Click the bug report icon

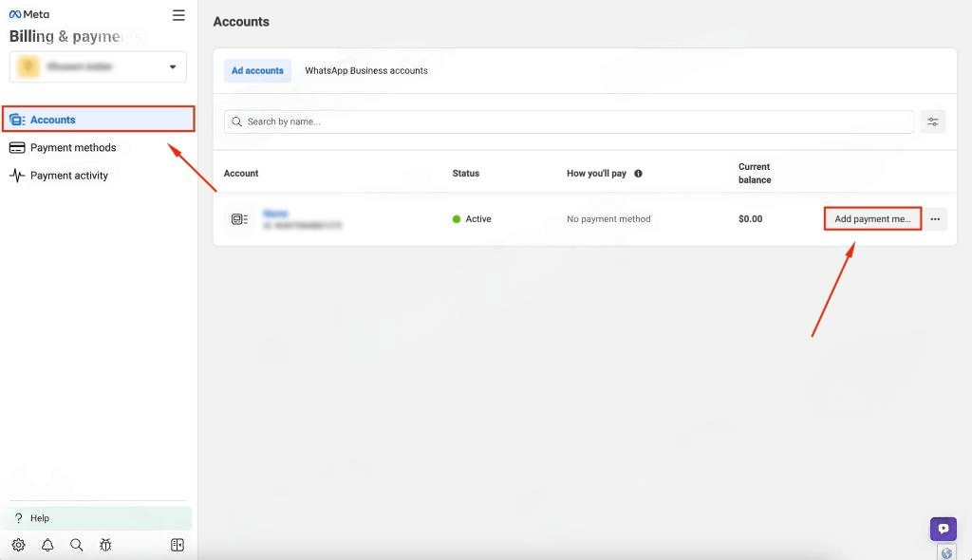tap(105, 545)
